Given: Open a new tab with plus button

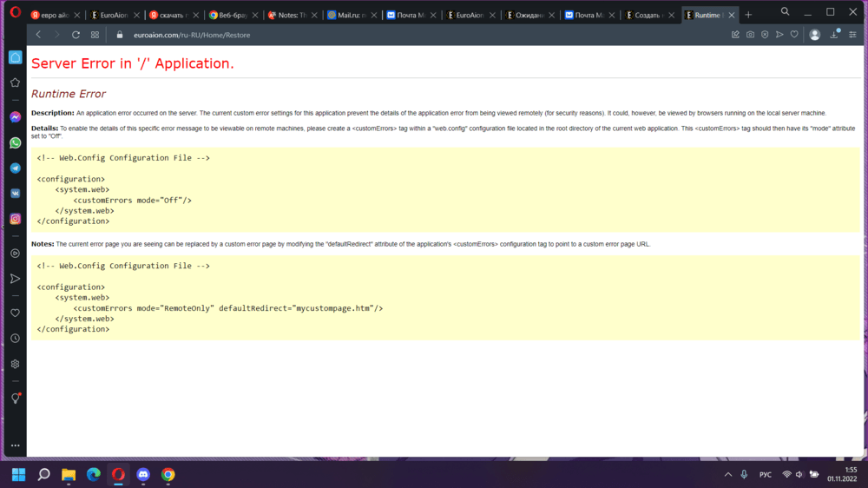Looking at the screenshot, I should click(748, 15).
